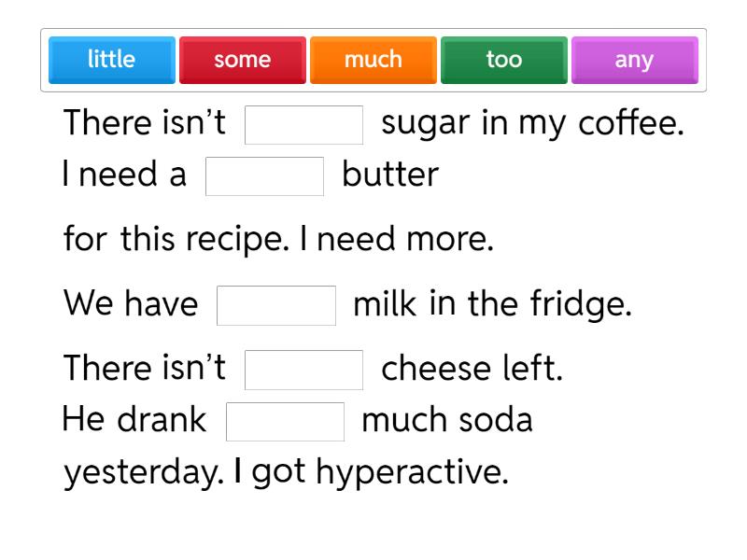
Task: Select the blank before 'butter'
Action: coord(264,176)
